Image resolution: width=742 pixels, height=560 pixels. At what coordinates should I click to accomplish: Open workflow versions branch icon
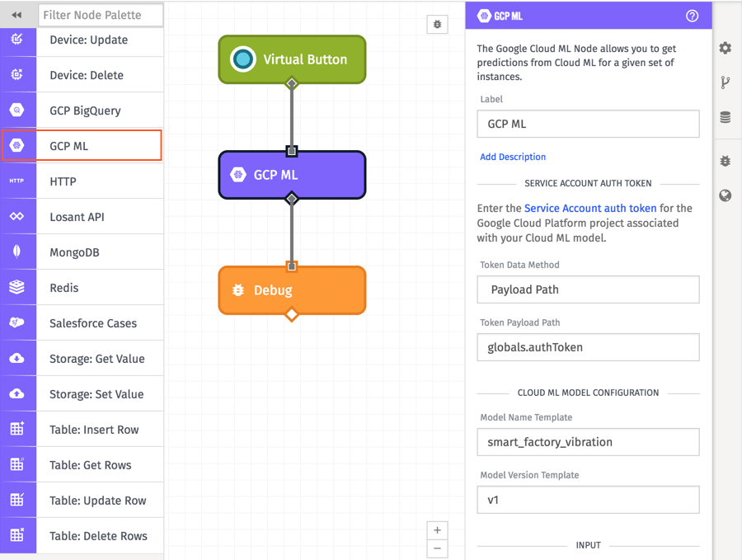[x=725, y=82]
